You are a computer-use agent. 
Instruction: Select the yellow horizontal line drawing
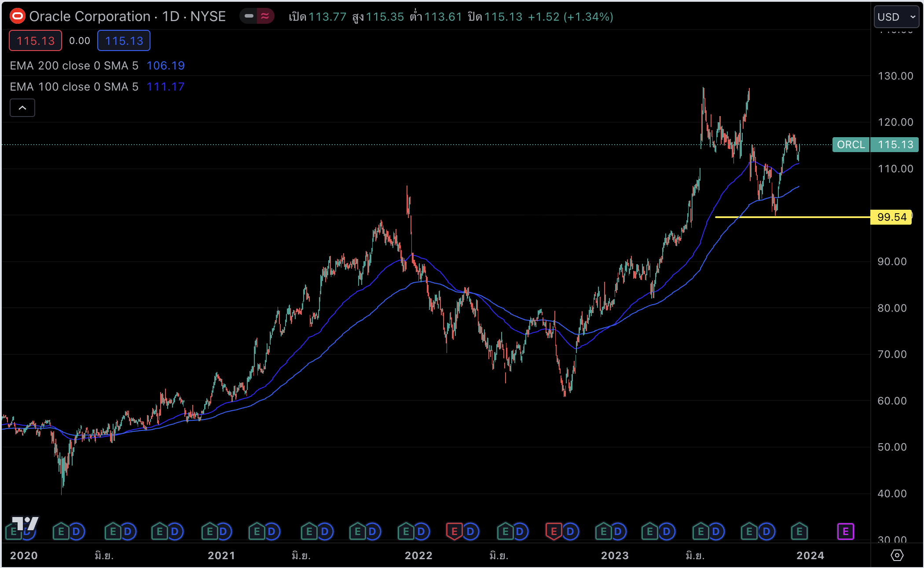click(792, 217)
